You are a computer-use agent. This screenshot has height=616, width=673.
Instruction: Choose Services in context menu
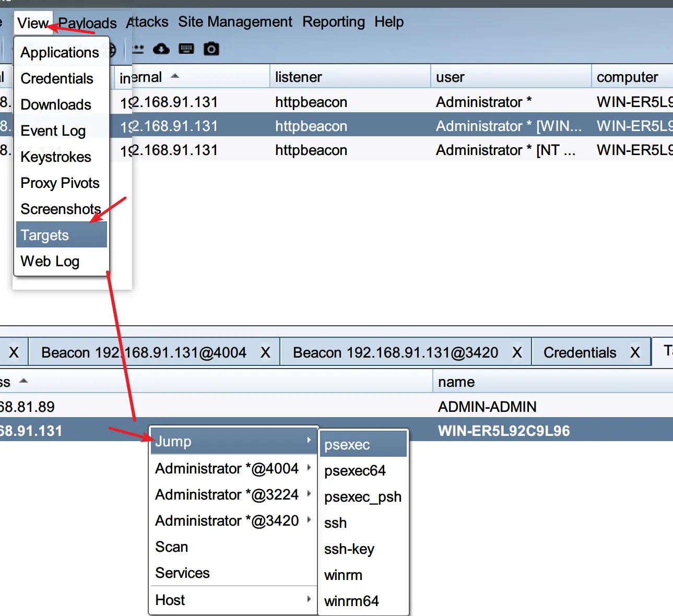click(x=234, y=573)
